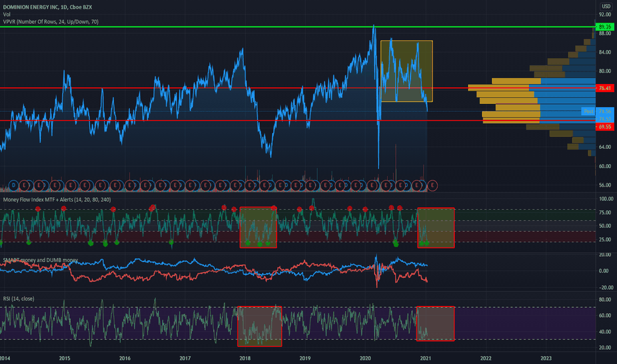Image resolution: width=617 pixels, height=364 pixels.
Task: Click the earnings E marker past the last price bar
Action: 432,185
